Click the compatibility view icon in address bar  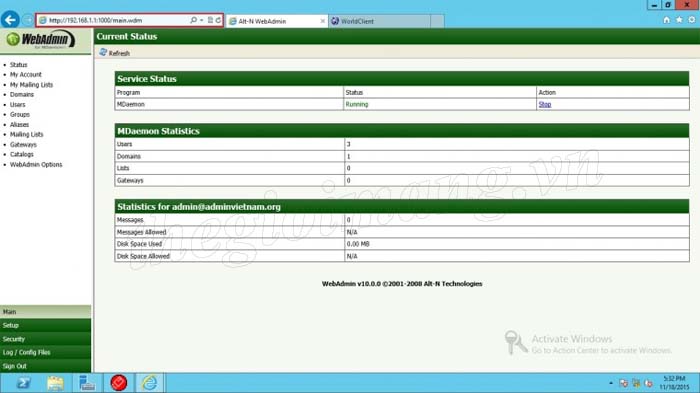point(210,20)
